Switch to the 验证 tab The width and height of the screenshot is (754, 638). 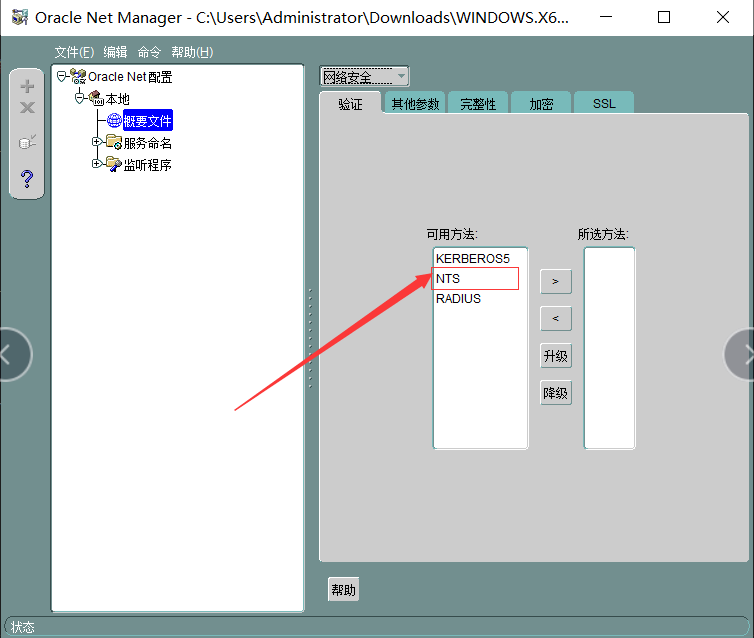pyautogui.click(x=350, y=104)
